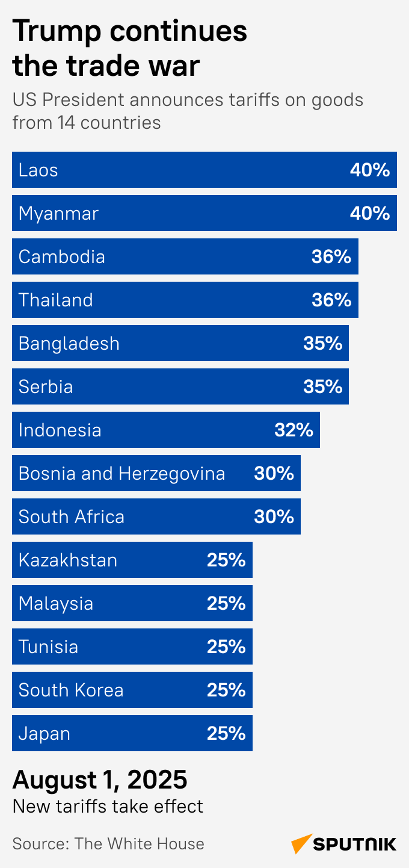The image size is (409, 868).
Task: Click the Laos 40% bar
Action: coord(204,170)
